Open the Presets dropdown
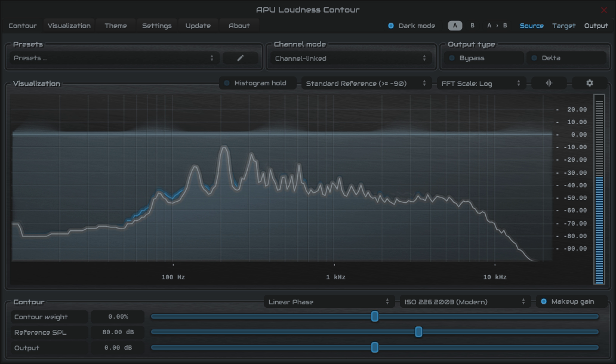Viewport: 616px width, 364px height. (x=113, y=58)
